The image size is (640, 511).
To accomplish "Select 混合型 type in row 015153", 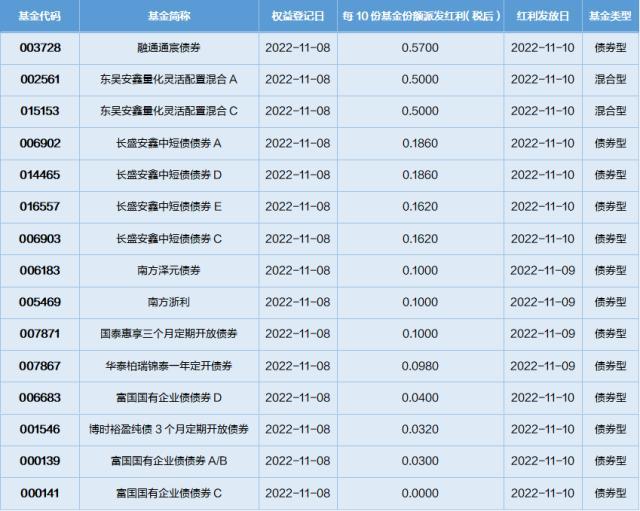I will (x=611, y=111).
